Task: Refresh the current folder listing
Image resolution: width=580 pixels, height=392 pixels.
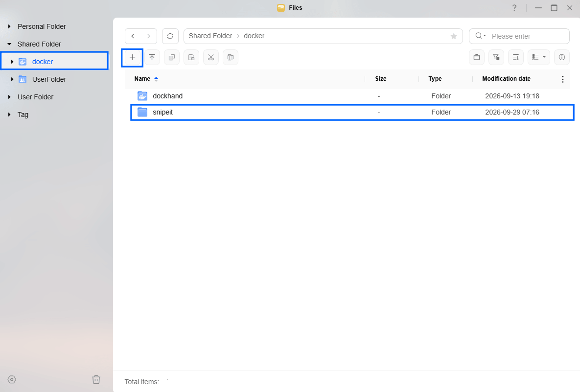Action: pyautogui.click(x=170, y=36)
